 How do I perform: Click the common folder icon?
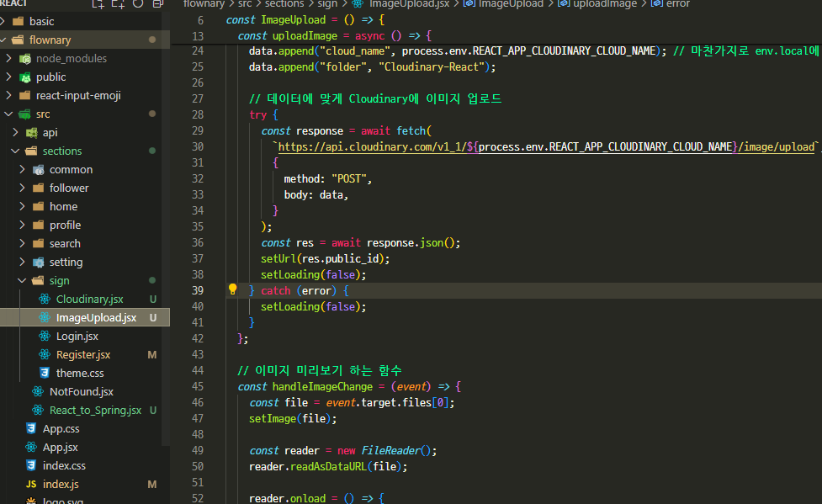pos(38,169)
